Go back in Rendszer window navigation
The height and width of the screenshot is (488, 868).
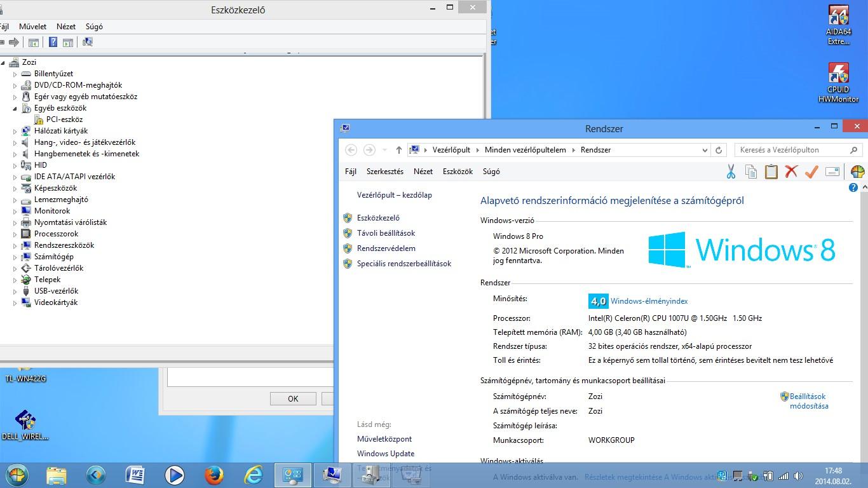pyautogui.click(x=351, y=150)
